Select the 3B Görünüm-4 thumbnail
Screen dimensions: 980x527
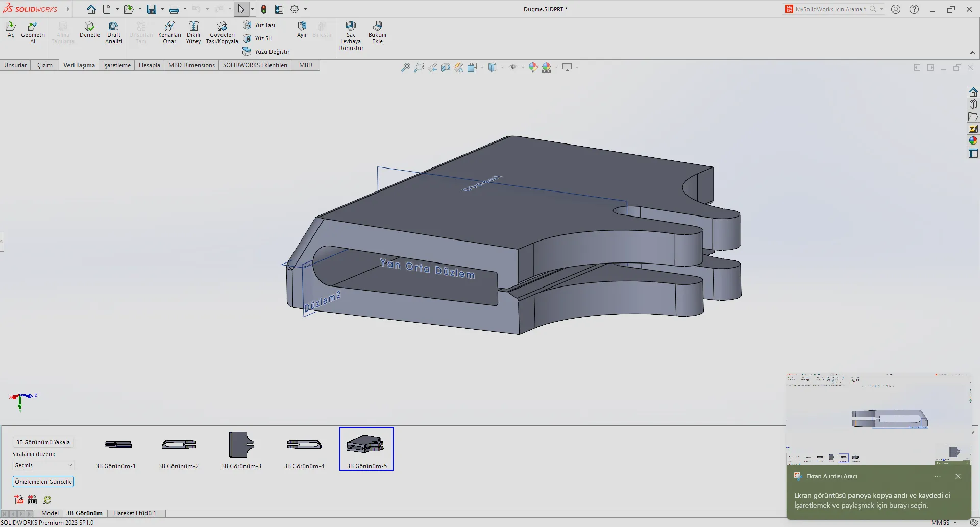click(x=304, y=449)
